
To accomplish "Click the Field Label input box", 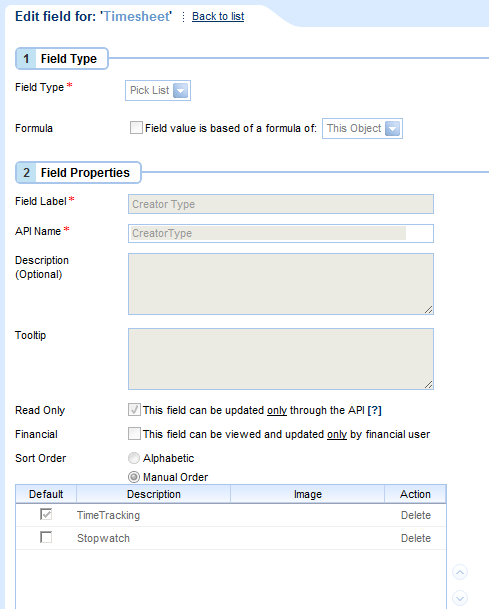I will coord(281,204).
